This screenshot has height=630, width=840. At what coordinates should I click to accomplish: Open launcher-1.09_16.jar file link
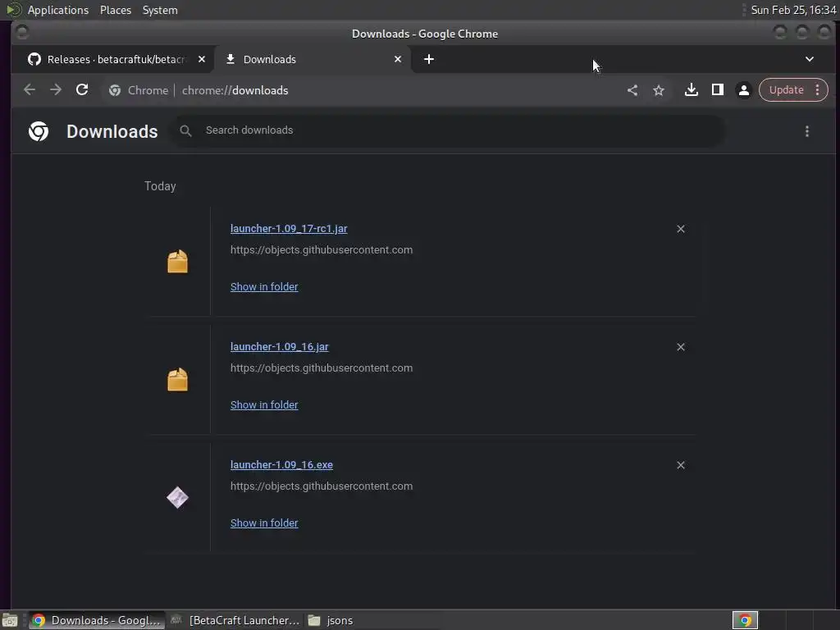click(279, 347)
